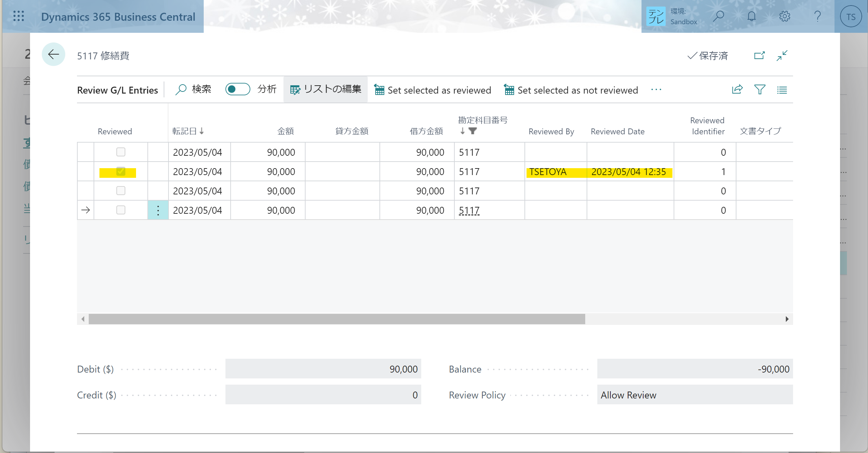868x453 pixels.
Task: Open account 5117 link in selected row
Action: click(x=469, y=210)
